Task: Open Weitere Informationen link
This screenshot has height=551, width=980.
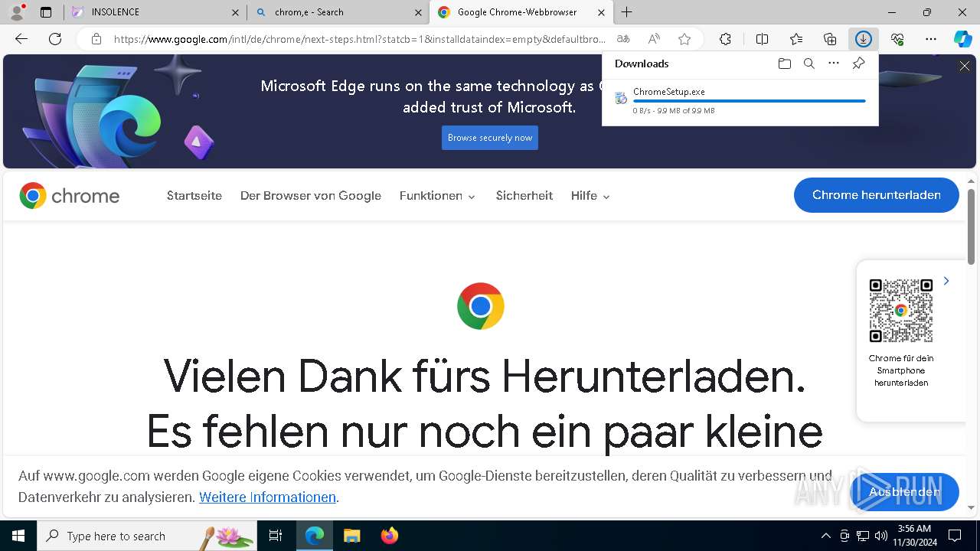Action: (267, 497)
